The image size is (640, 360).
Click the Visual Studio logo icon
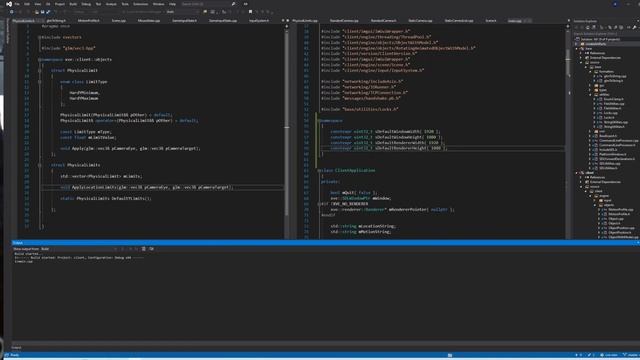coord(9,4)
